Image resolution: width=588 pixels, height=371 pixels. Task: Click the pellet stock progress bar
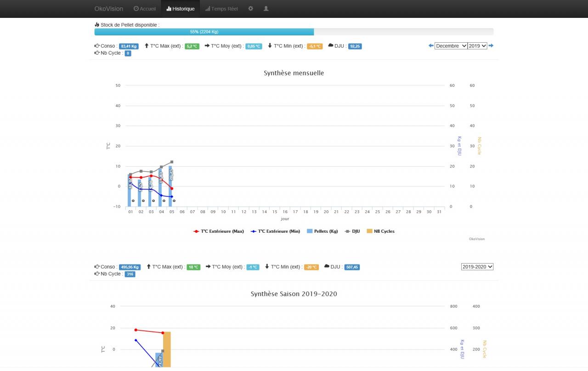coord(294,32)
